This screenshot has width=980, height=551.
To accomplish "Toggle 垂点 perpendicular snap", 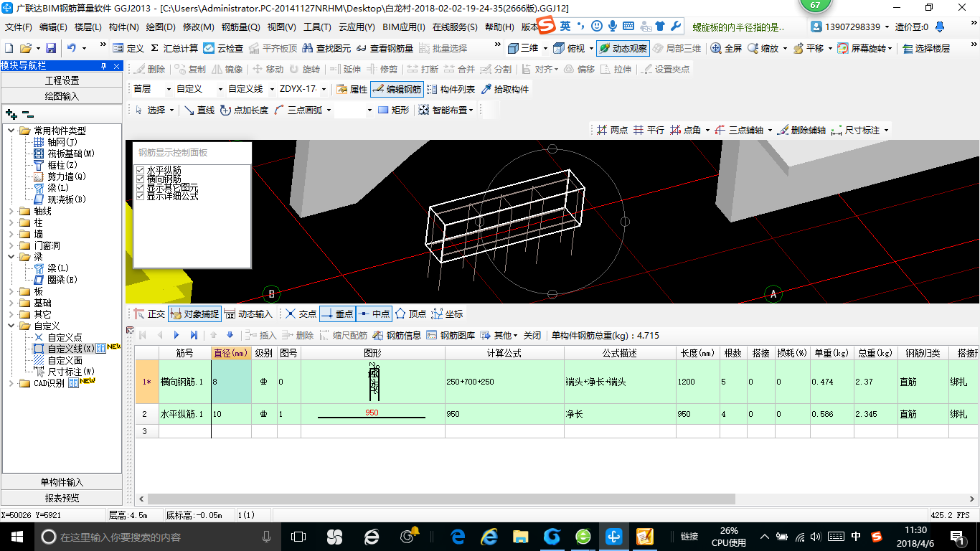I will (337, 314).
